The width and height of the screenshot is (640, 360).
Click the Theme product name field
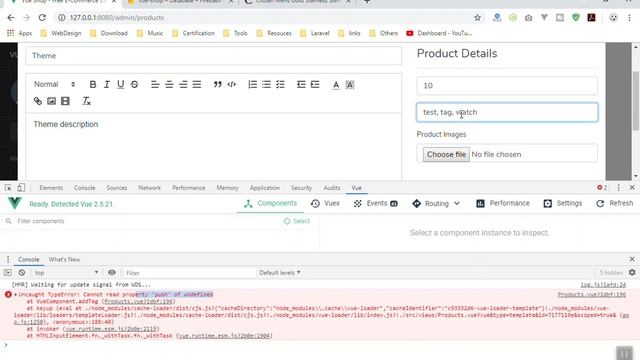click(x=213, y=56)
